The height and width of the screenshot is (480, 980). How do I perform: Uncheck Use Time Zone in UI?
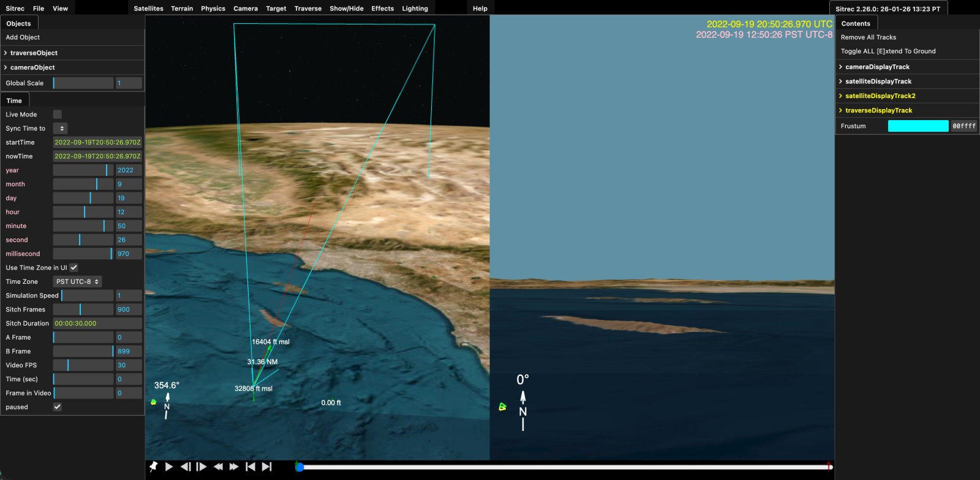point(73,268)
